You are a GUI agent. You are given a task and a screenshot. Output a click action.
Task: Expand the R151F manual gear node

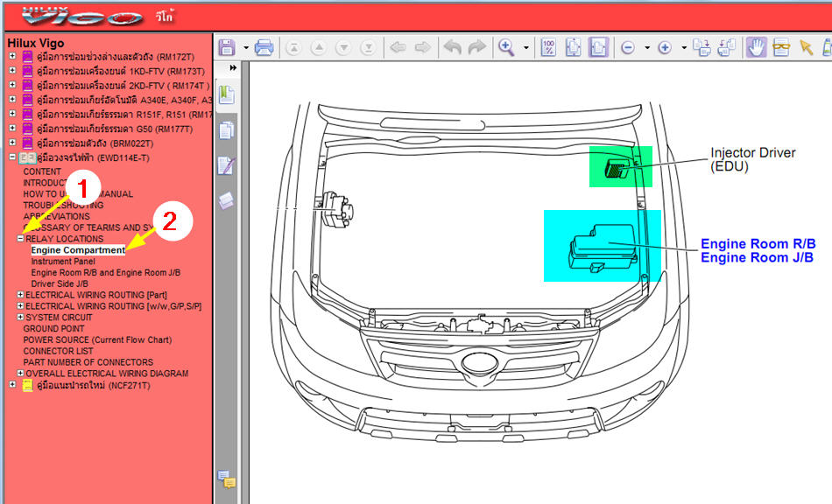click(x=12, y=114)
